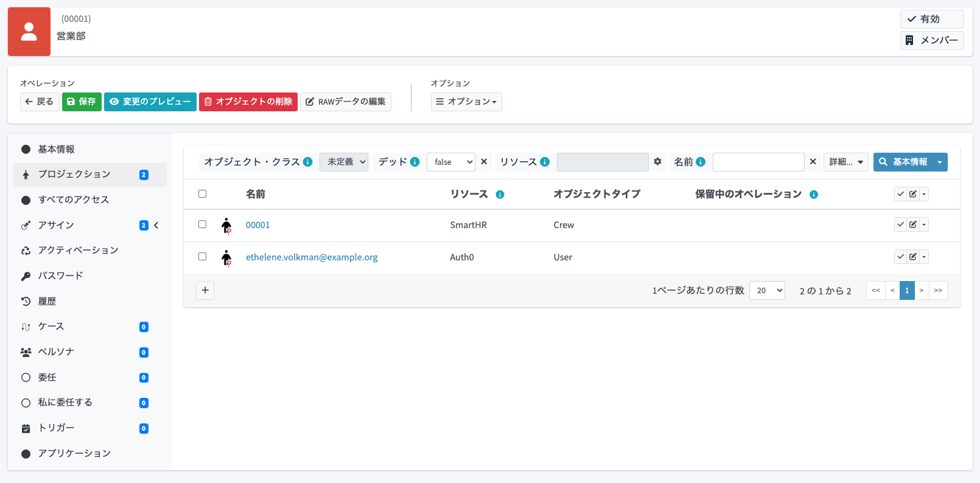Click the 戻る back button
The width and height of the screenshot is (980, 483).
(x=40, y=102)
